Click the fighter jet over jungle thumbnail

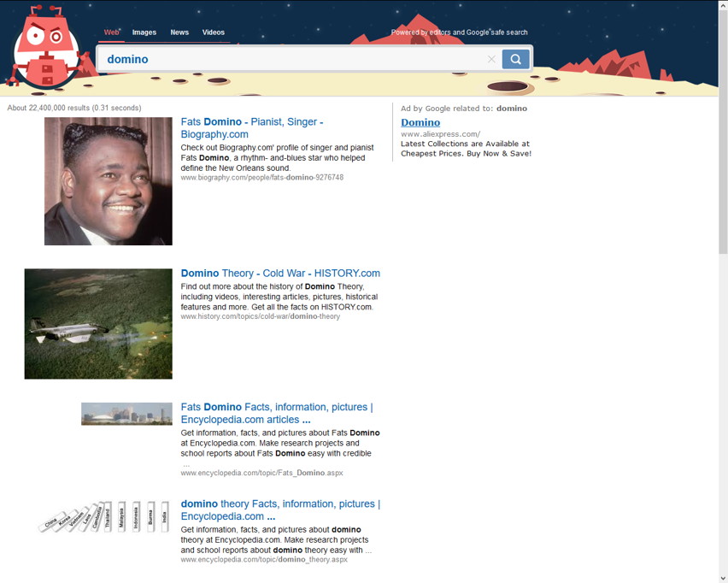pyautogui.click(x=98, y=324)
